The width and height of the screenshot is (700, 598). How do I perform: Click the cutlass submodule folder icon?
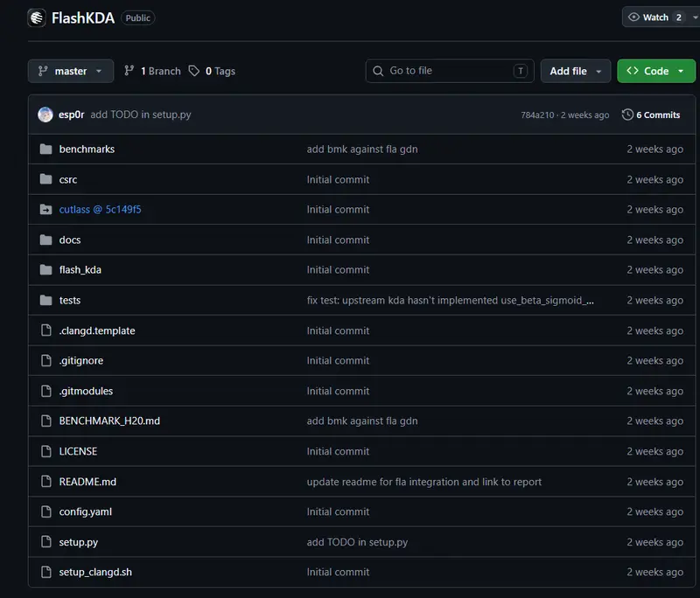tap(45, 209)
